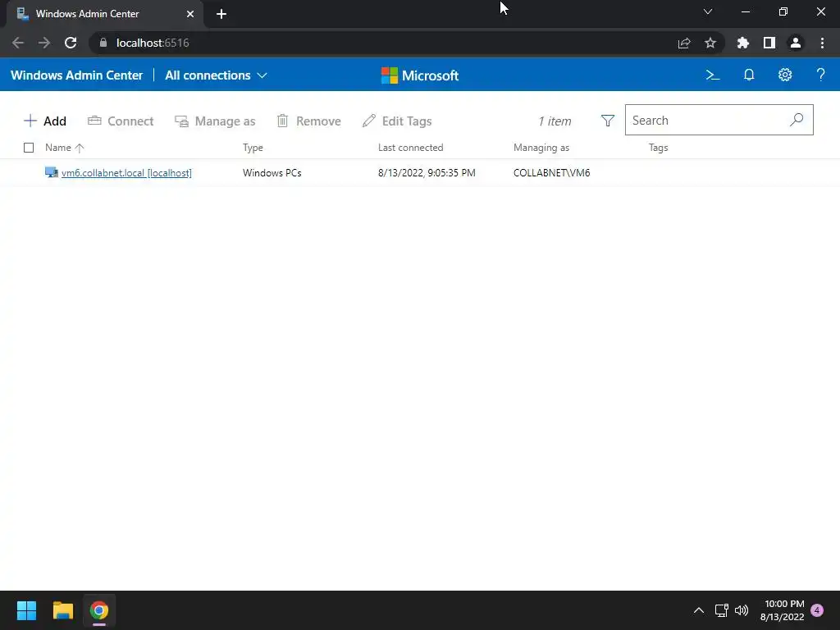Screen dimensions: 840x630
Task: Select the Windows Admin Center tab
Action: tap(105, 14)
